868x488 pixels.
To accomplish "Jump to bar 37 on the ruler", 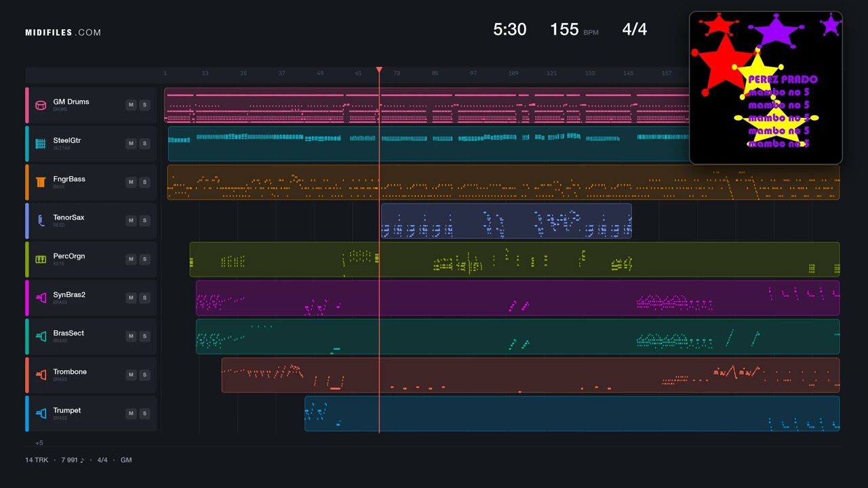I will pos(281,73).
